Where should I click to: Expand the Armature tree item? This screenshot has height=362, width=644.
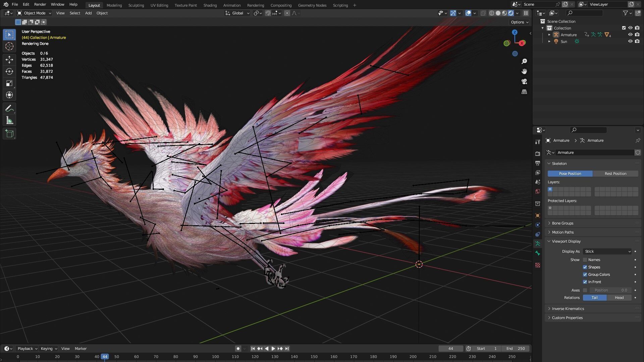549,35
